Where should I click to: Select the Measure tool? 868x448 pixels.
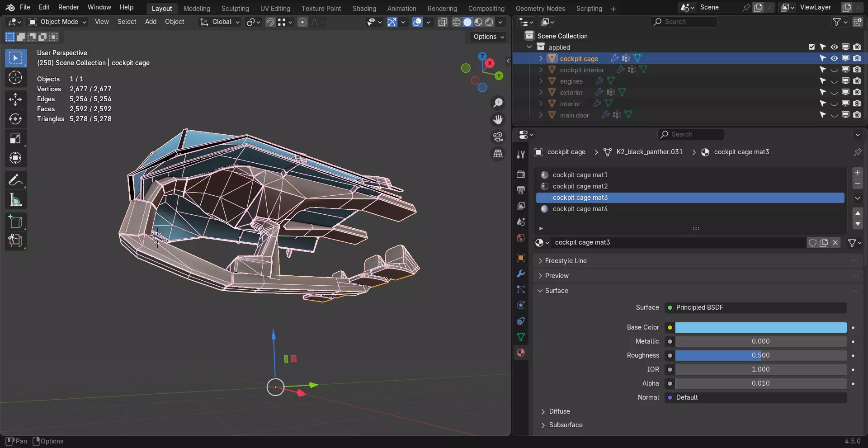pos(15,200)
